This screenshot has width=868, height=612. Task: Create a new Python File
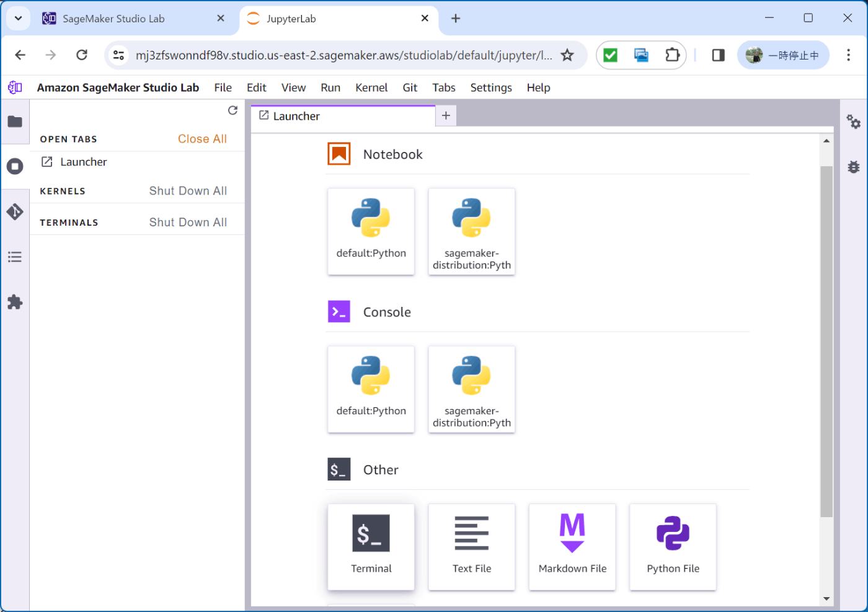(673, 546)
